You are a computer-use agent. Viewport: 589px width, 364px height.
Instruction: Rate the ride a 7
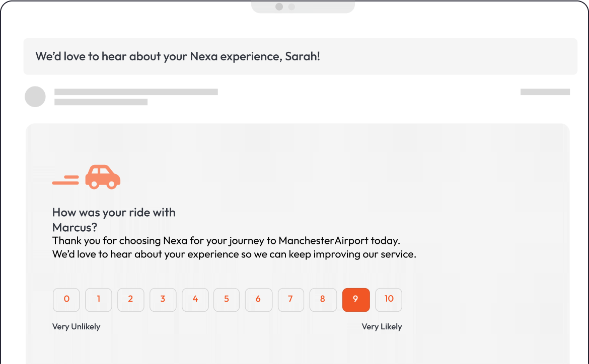290,300
